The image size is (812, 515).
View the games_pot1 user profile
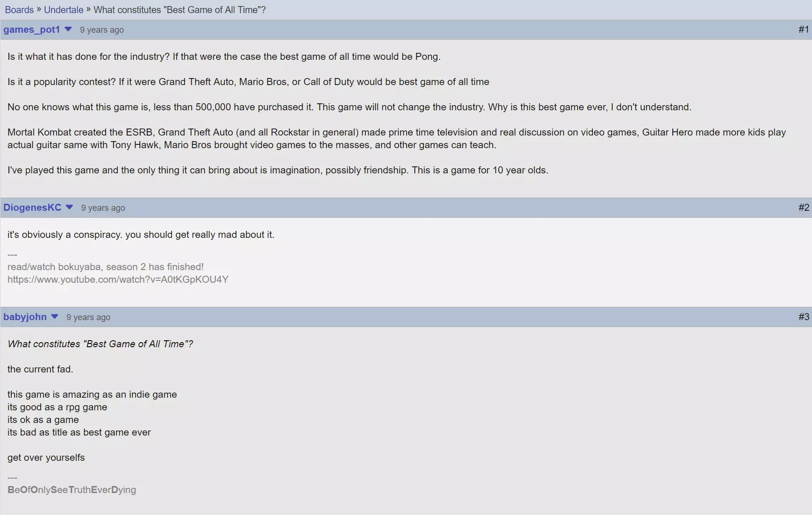tap(32, 29)
